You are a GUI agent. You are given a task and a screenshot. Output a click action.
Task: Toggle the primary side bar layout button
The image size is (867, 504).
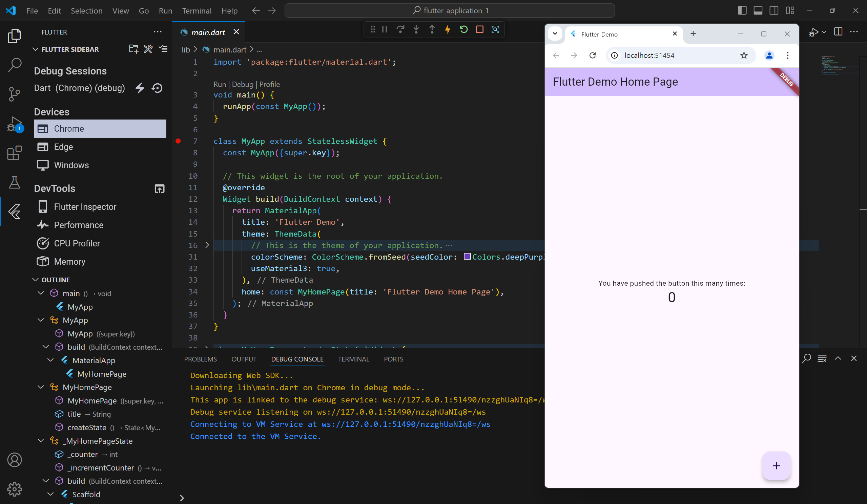[x=742, y=10]
